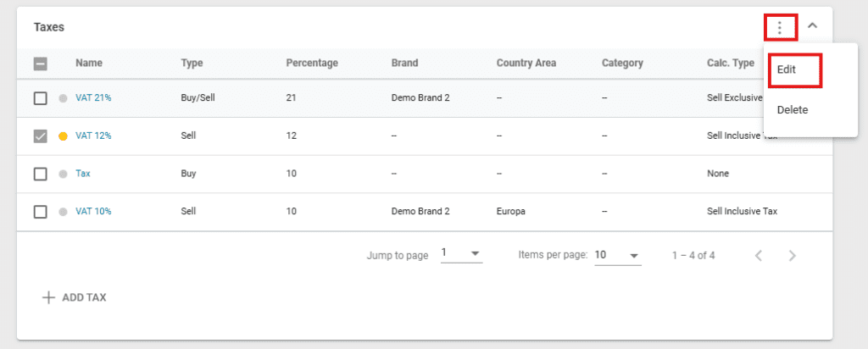This screenshot has height=349, width=868.
Task: Click the grey status dot for VAT 10%
Action: pos(63,212)
